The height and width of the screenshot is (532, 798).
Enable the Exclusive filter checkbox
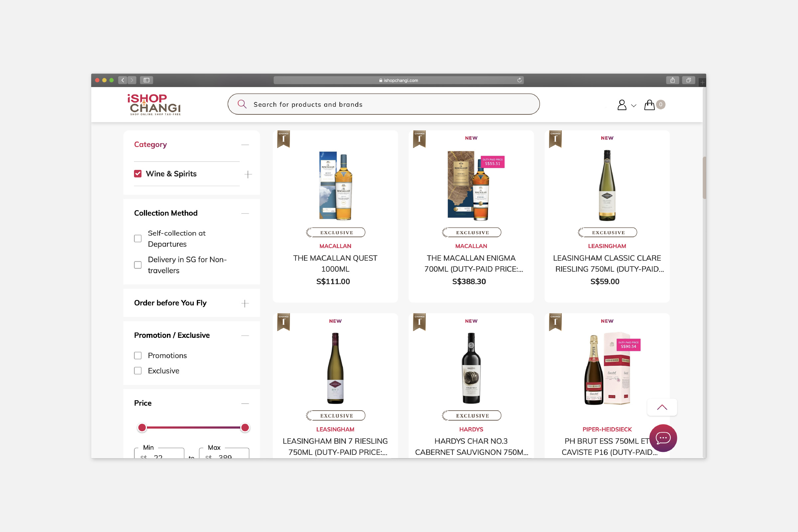(x=138, y=371)
